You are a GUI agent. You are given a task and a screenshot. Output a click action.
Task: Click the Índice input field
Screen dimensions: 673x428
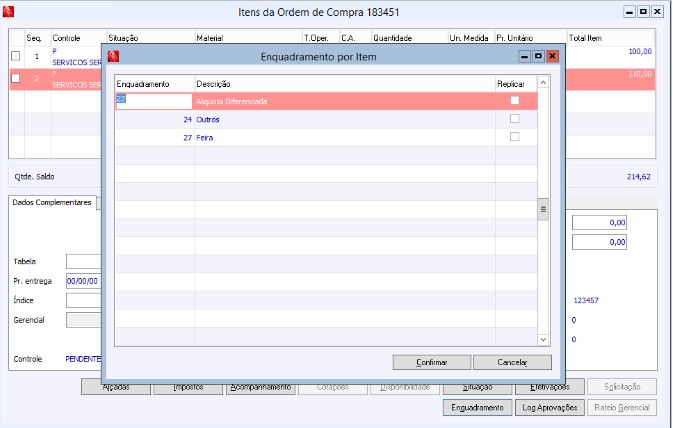tap(83, 301)
